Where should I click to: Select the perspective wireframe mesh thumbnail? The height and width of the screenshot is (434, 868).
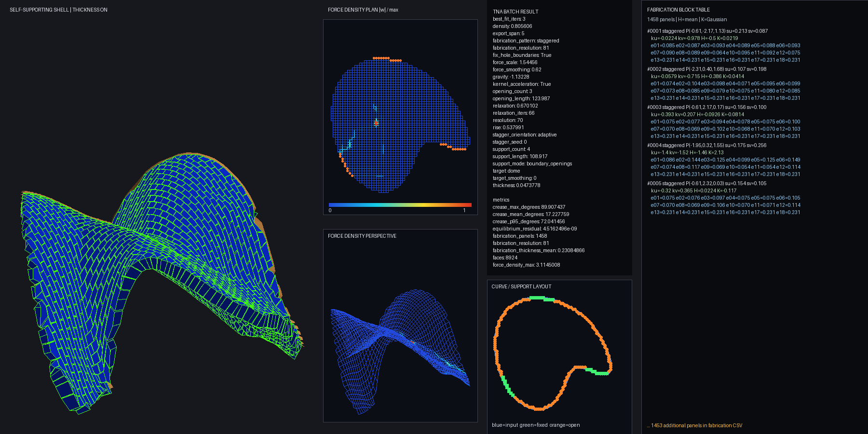400,352
